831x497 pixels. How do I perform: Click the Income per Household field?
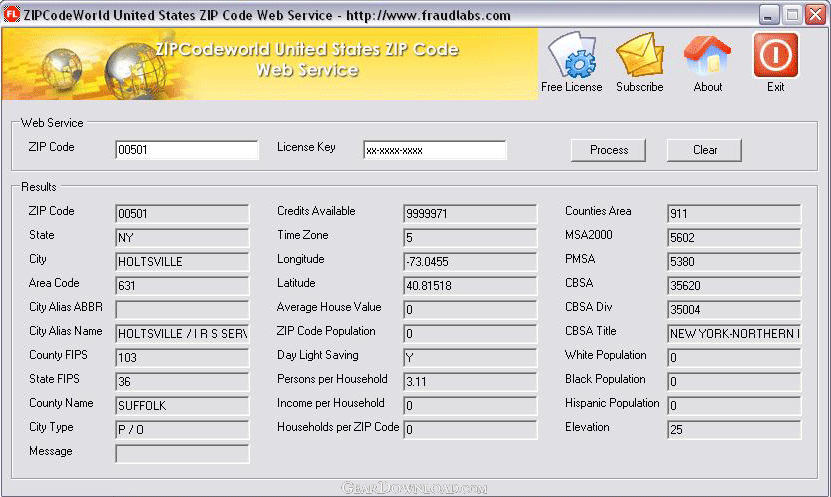point(470,405)
